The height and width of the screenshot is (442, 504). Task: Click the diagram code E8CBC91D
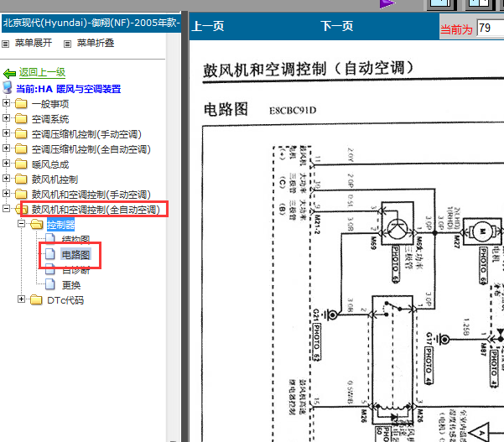tap(293, 110)
